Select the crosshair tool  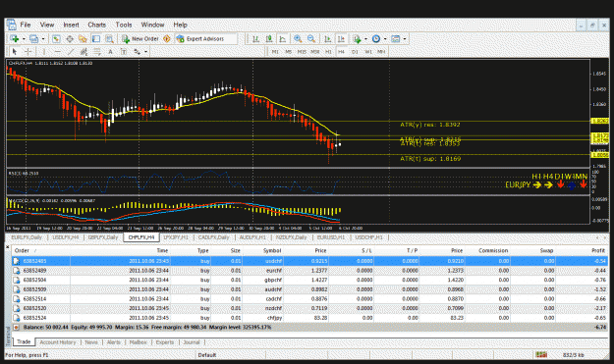click(28, 52)
